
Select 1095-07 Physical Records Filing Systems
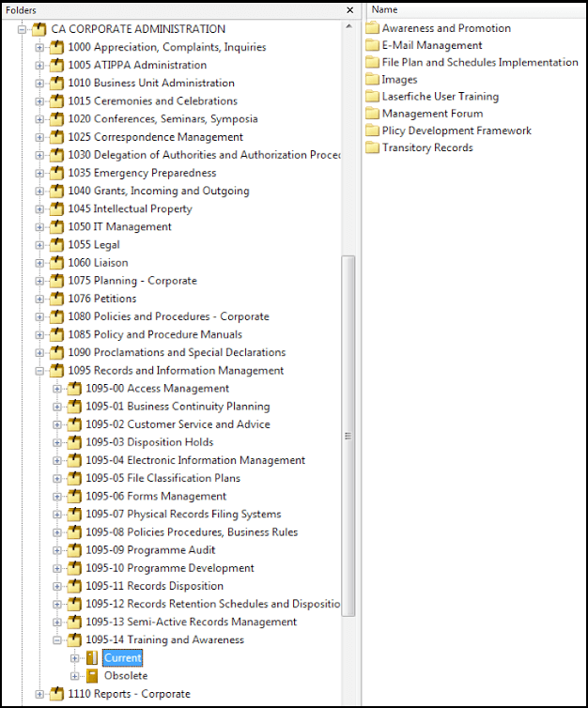[x=183, y=515]
